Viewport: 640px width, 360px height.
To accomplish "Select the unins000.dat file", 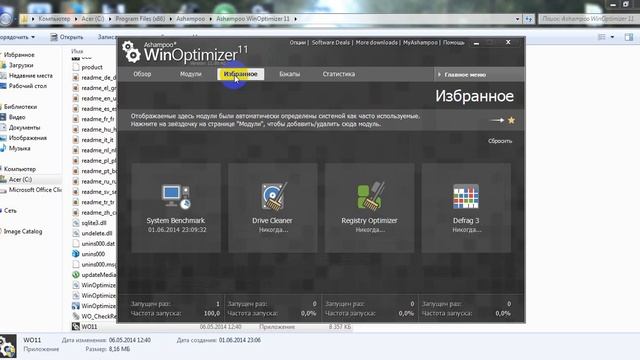I will [98, 244].
